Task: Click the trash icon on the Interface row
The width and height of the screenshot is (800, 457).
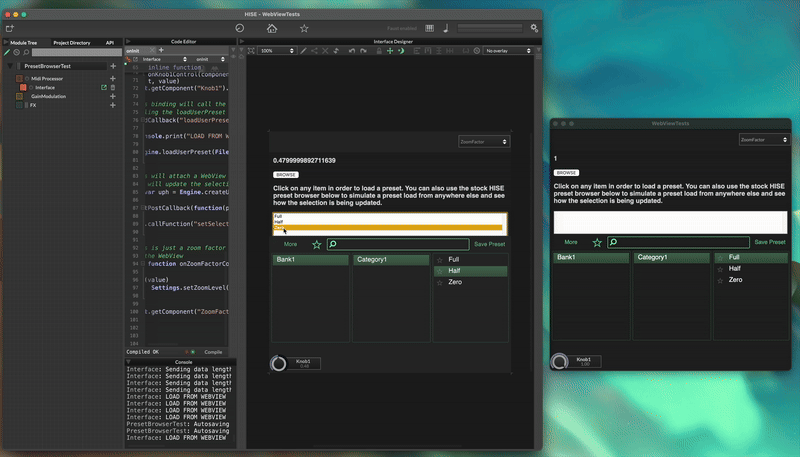Action: pyautogui.click(x=113, y=87)
